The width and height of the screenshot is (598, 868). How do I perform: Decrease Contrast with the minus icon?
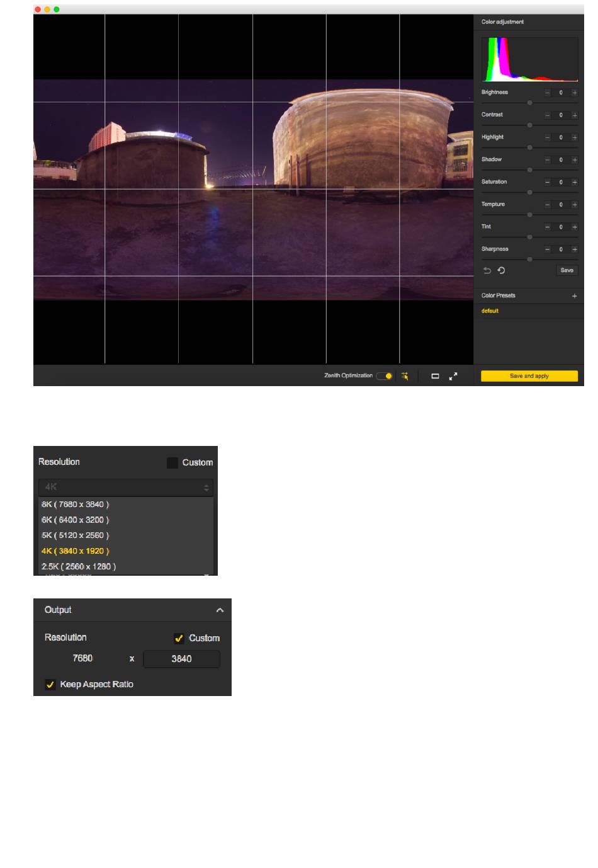pyautogui.click(x=547, y=115)
